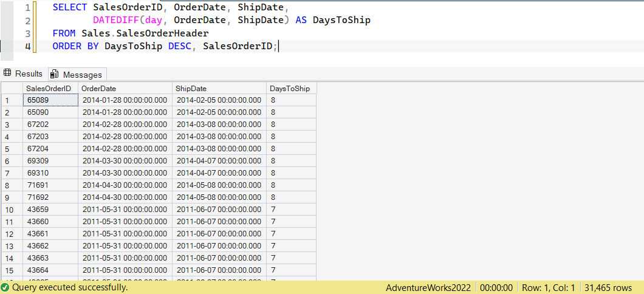Click the green success checkmark icon
The width and height of the screenshot is (644, 294).
click(x=5, y=287)
